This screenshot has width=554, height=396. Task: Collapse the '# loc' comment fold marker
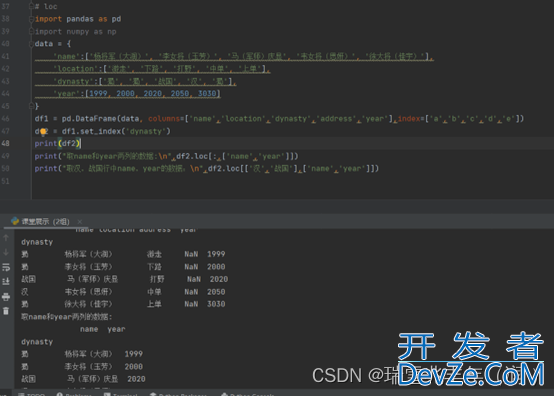[x=31, y=6]
